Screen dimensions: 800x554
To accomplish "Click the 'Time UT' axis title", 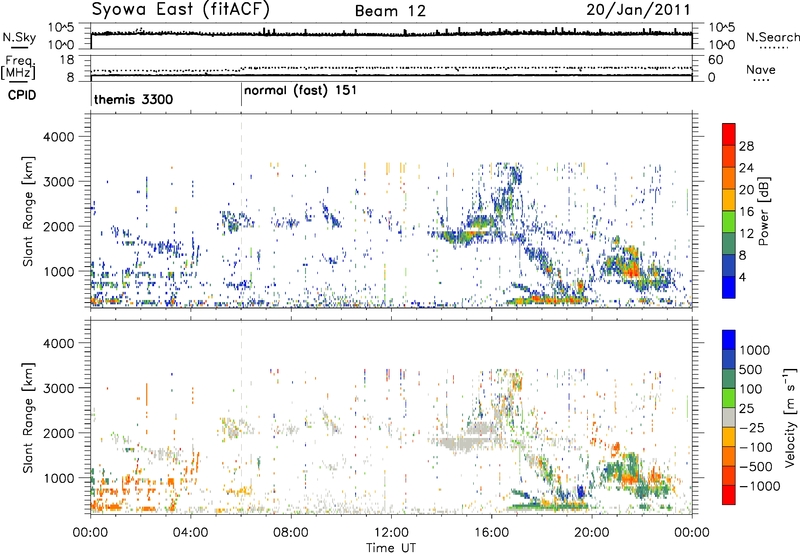I will tap(391, 547).
